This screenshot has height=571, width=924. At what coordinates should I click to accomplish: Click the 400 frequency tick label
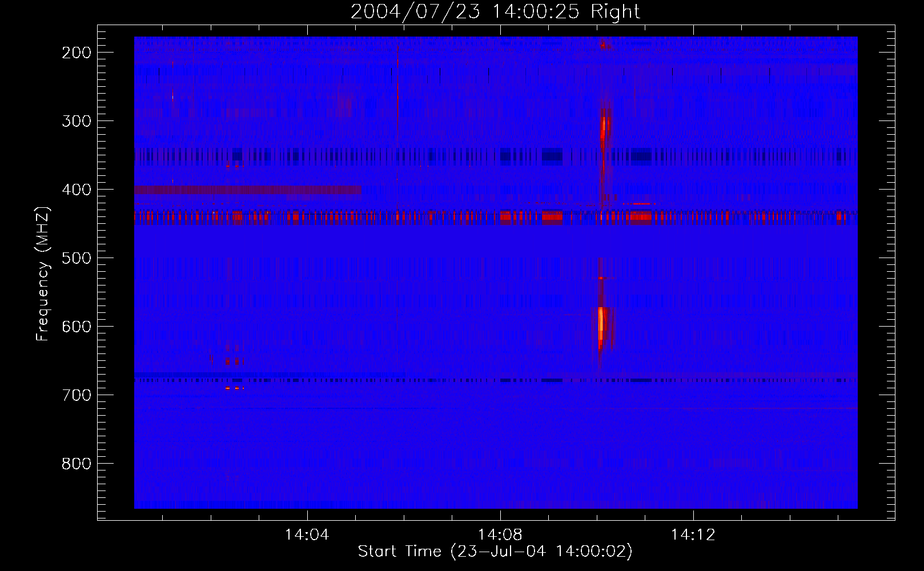point(77,190)
